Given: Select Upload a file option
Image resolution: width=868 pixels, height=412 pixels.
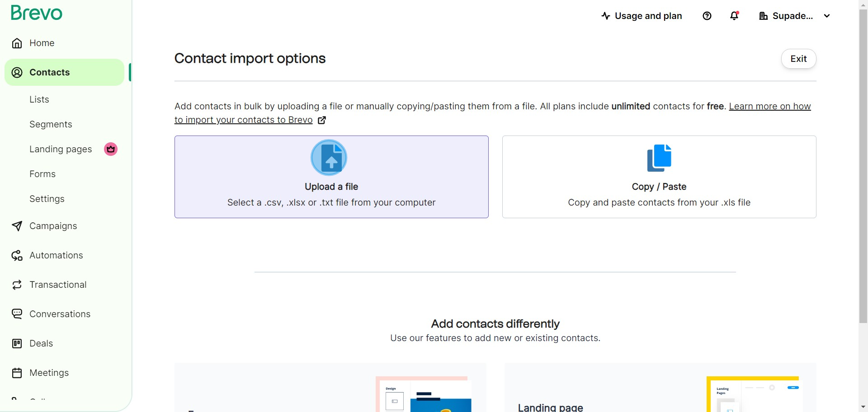Looking at the screenshot, I should 331,177.
